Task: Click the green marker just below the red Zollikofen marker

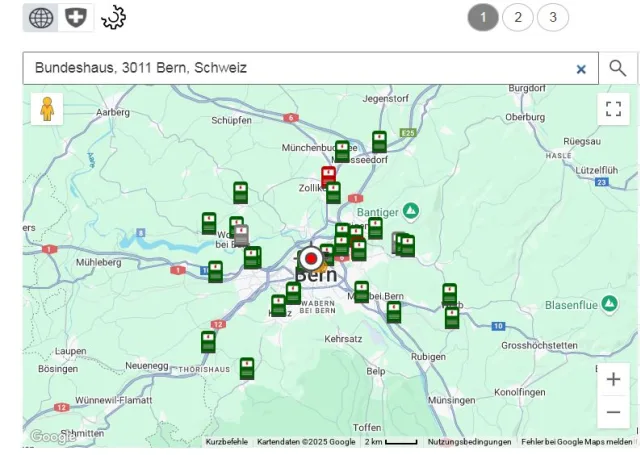Action: 333,193
